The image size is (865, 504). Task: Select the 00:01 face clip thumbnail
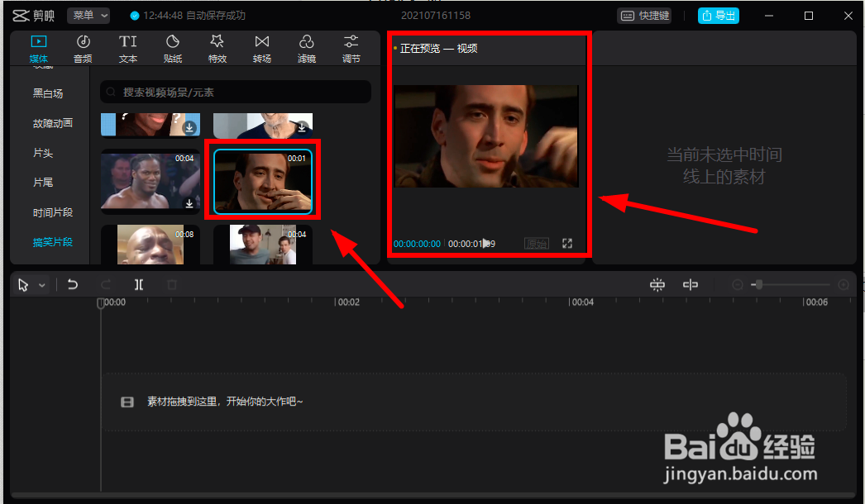pyautogui.click(x=263, y=182)
